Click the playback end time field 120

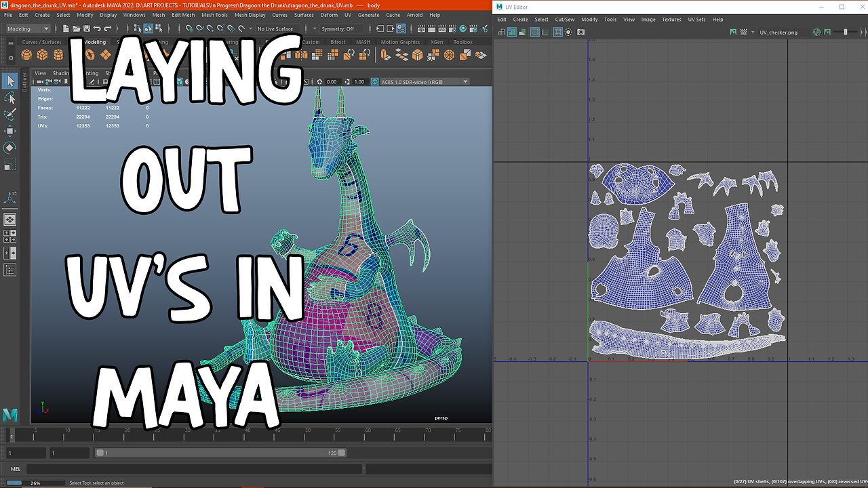click(332, 453)
